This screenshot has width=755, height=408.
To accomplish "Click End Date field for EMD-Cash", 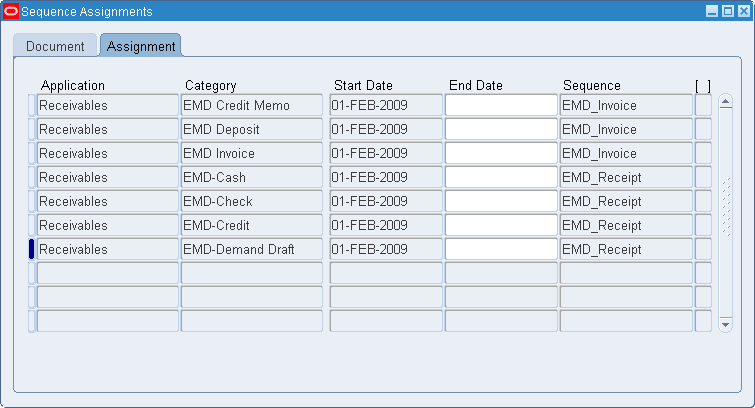I will [x=501, y=177].
